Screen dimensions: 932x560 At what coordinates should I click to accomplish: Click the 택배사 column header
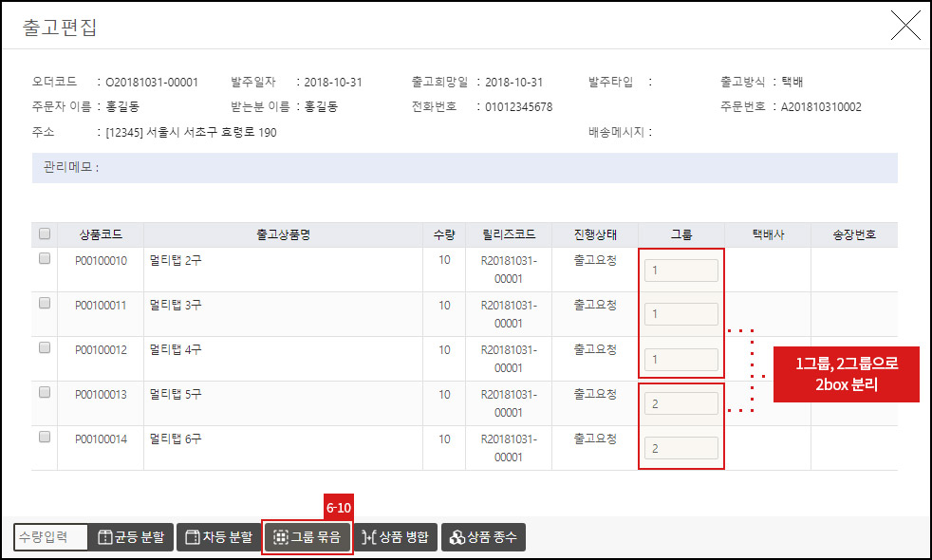point(769,234)
